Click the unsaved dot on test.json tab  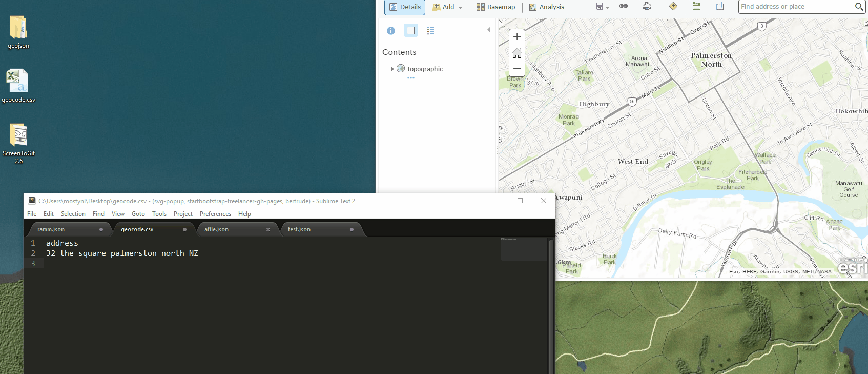point(352,229)
